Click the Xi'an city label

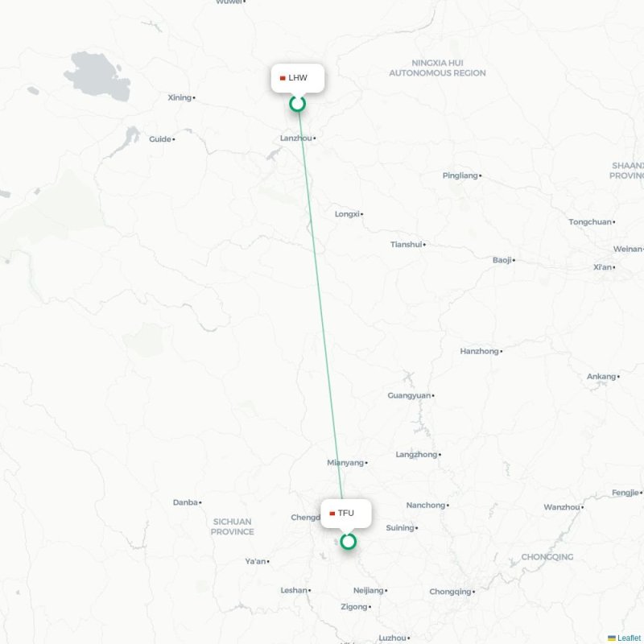point(602,267)
